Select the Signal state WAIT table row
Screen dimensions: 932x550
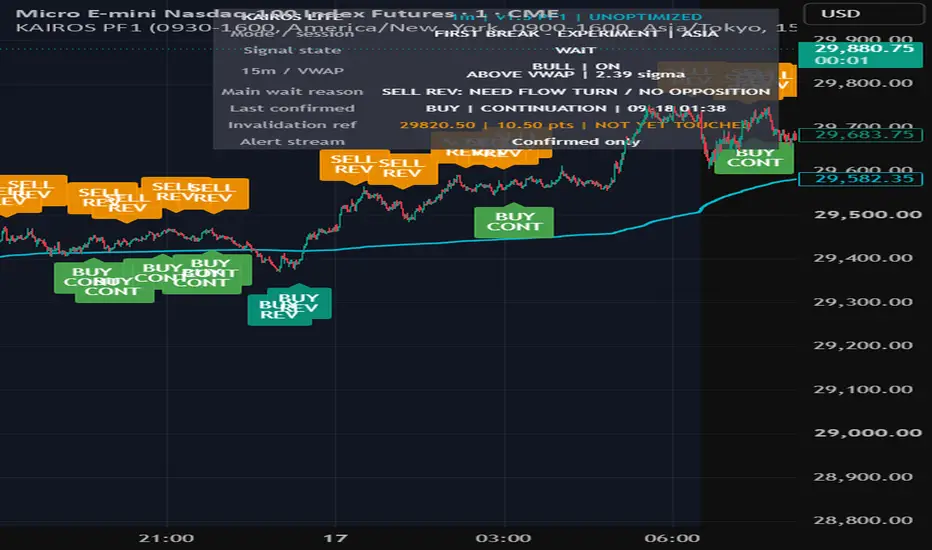[496, 51]
